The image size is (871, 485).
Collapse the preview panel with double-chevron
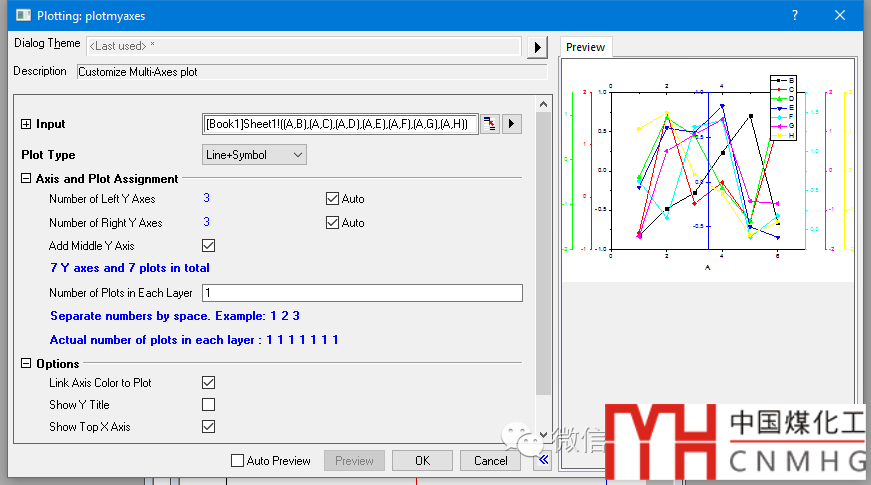point(543,460)
